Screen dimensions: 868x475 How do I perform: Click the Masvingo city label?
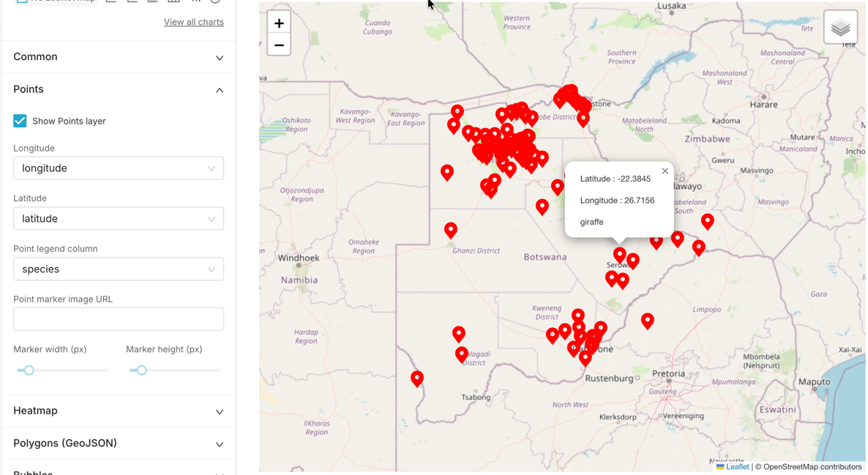756,171
